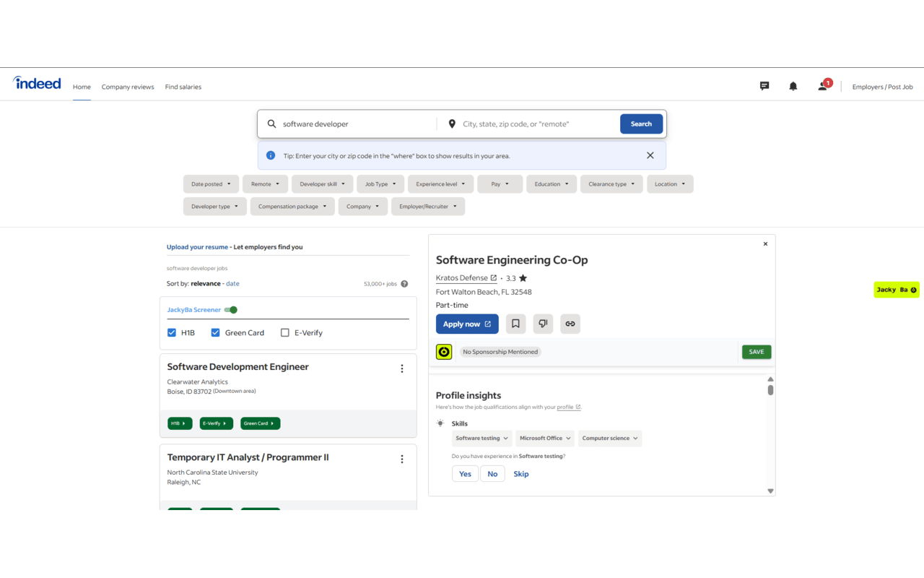Viewport: 924px width, 578px height.
Task: Skip the Software testing question
Action: pos(521,474)
